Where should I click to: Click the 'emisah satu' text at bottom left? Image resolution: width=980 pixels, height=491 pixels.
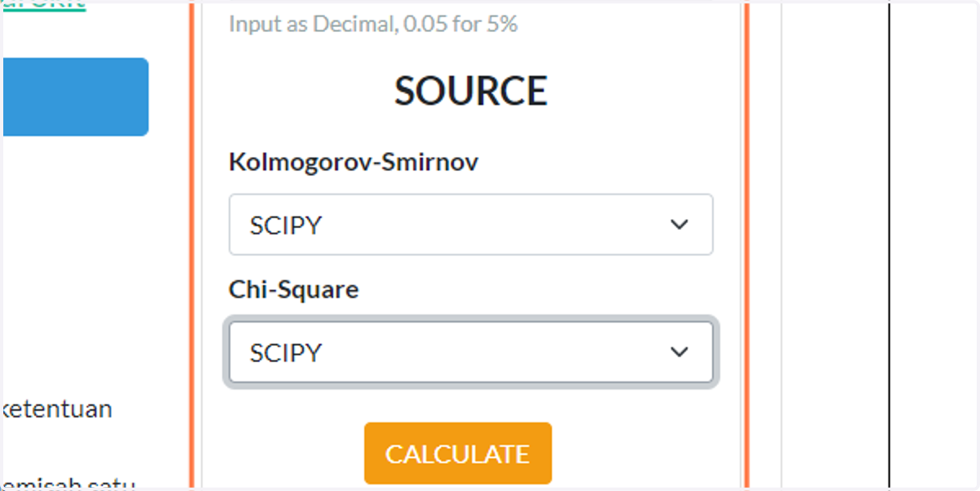[69, 484]
